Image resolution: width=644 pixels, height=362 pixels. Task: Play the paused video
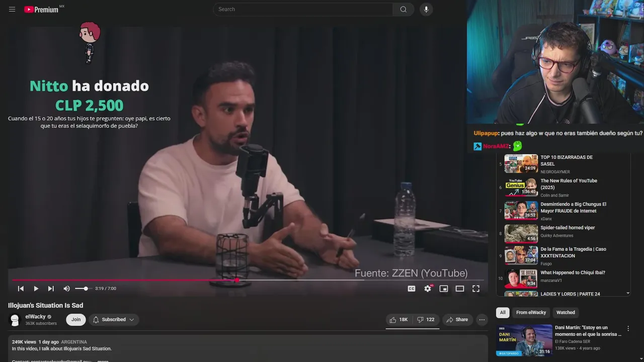pyautogui.click(x=36, y=289)
